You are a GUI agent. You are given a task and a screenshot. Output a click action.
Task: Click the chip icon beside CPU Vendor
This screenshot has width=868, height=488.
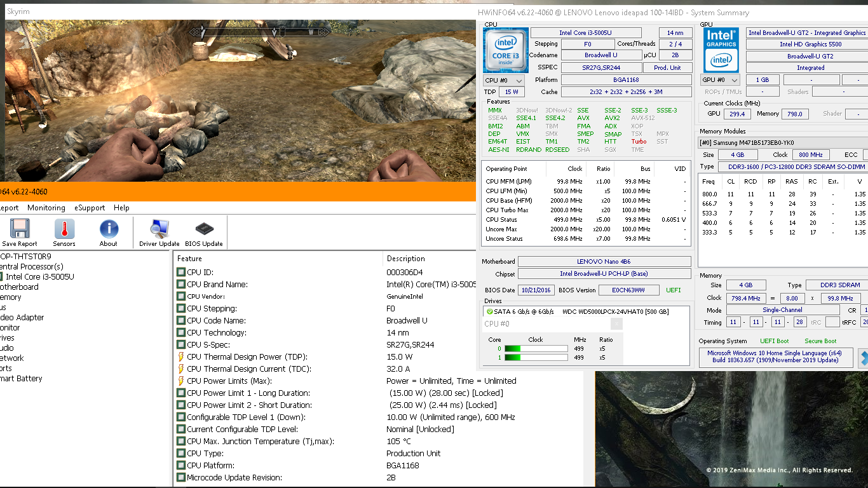pyautogui.click(x=181, y=297)
